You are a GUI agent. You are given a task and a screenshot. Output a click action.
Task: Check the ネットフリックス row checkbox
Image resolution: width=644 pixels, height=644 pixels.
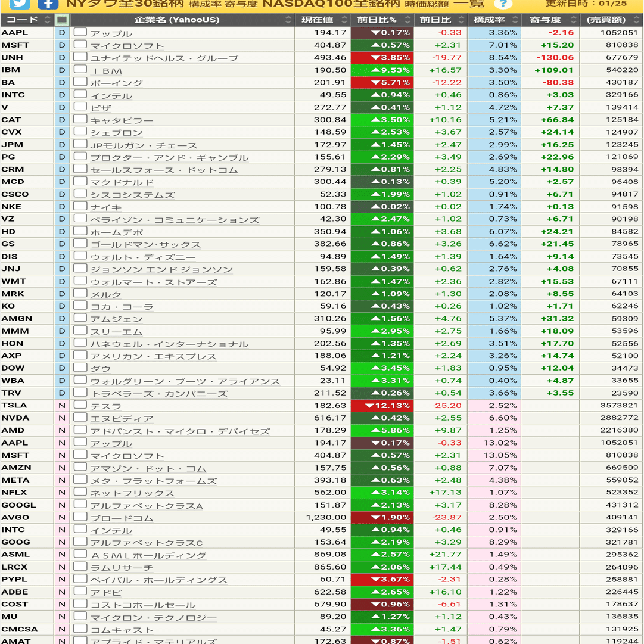[x=80, y=492]
